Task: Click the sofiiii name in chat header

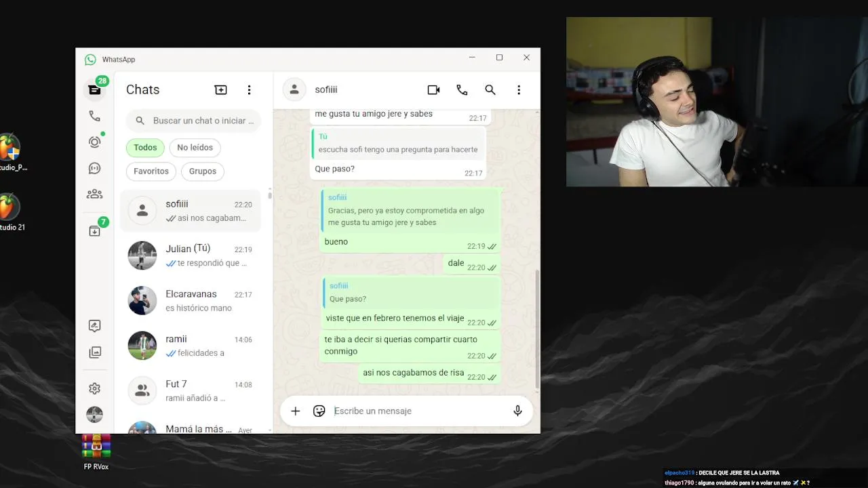Action: click(x=326, y=89)
